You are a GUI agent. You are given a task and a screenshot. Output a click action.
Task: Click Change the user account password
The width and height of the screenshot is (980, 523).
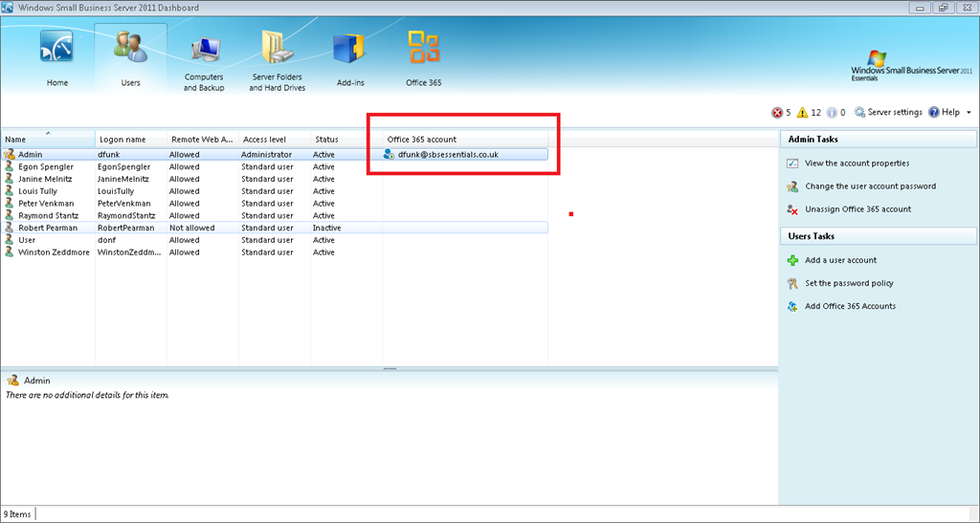point(870,186)
